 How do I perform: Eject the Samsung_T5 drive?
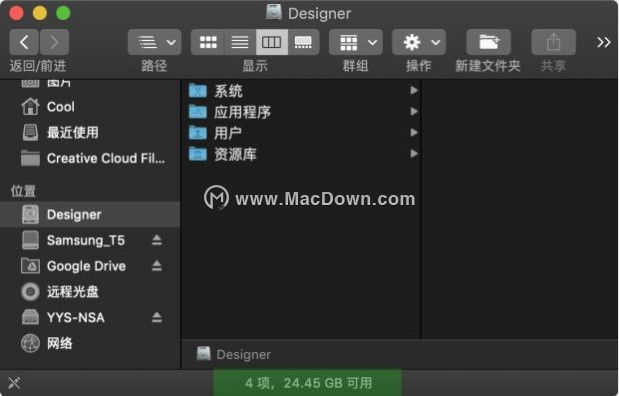coord(157,240)
